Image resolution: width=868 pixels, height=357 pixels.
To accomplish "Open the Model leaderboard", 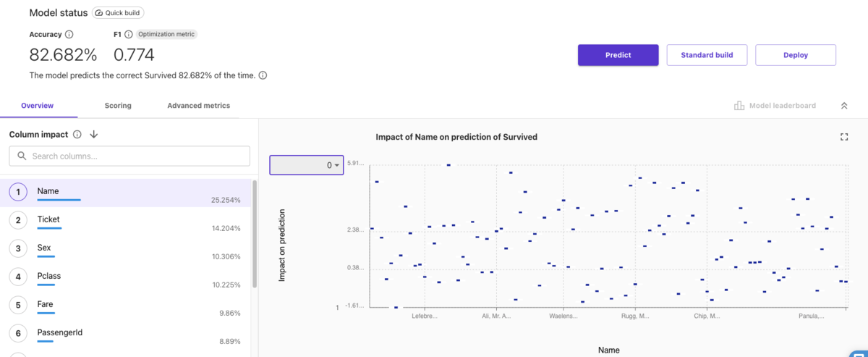I will (775, 106).
